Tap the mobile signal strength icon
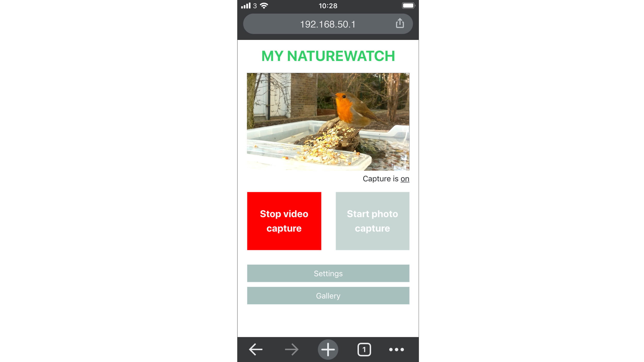The image size is (644, 362). (248, 5)
